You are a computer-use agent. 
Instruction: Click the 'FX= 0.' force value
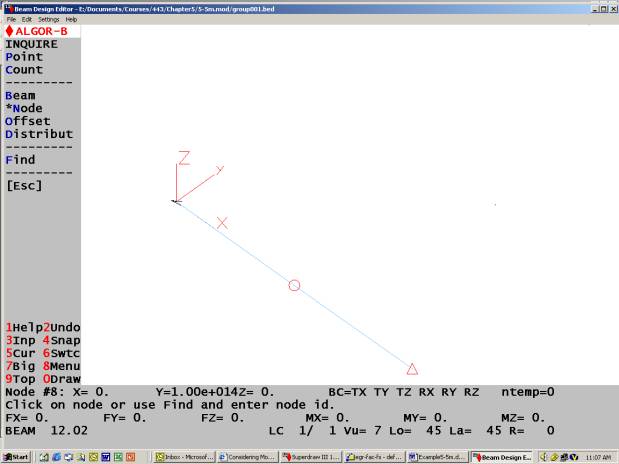(27, 418)
